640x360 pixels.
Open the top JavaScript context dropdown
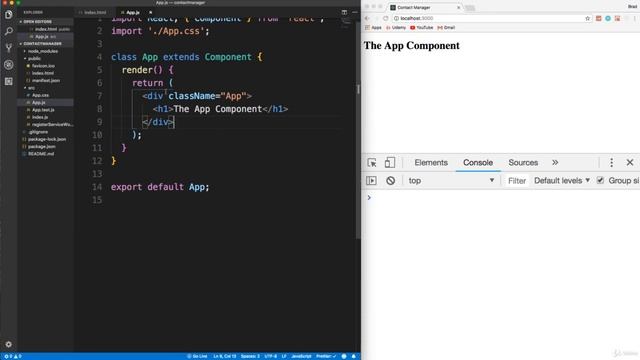(x=451, y=180)
